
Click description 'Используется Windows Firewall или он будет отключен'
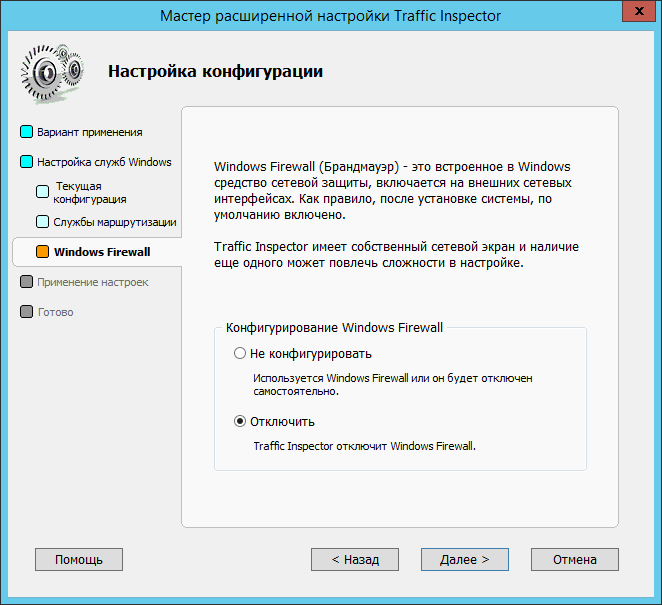[393, 378]
